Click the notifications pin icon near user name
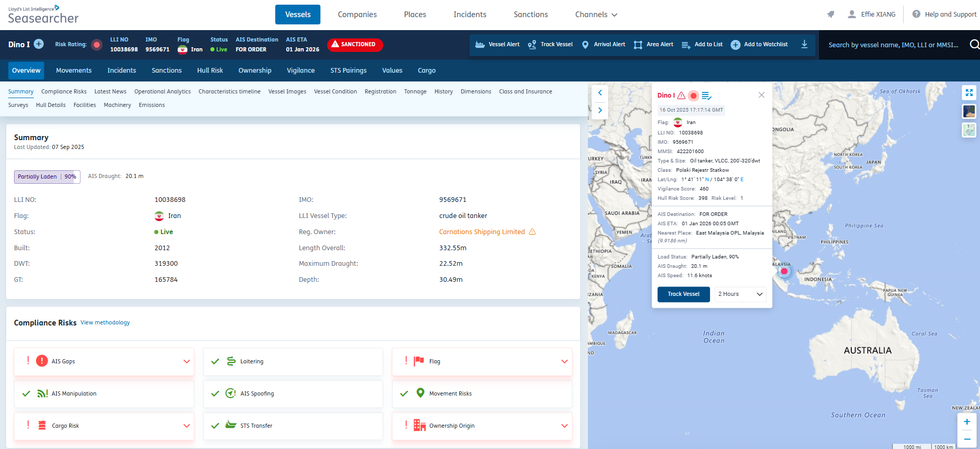Viewport: 980px width, 449px height. (830, 15)
